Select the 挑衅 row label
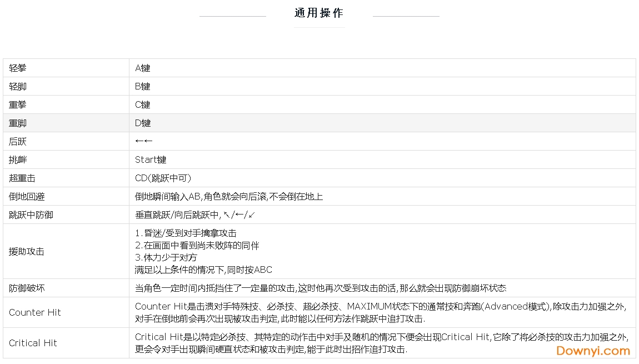The width and height of the screenshot is (639, 364). (18, 160)
